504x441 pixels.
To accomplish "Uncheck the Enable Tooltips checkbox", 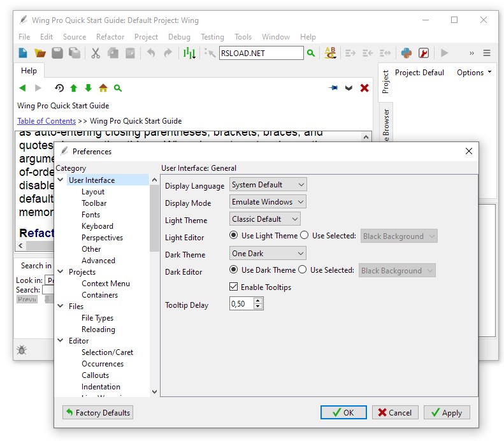I will [234, 287].
